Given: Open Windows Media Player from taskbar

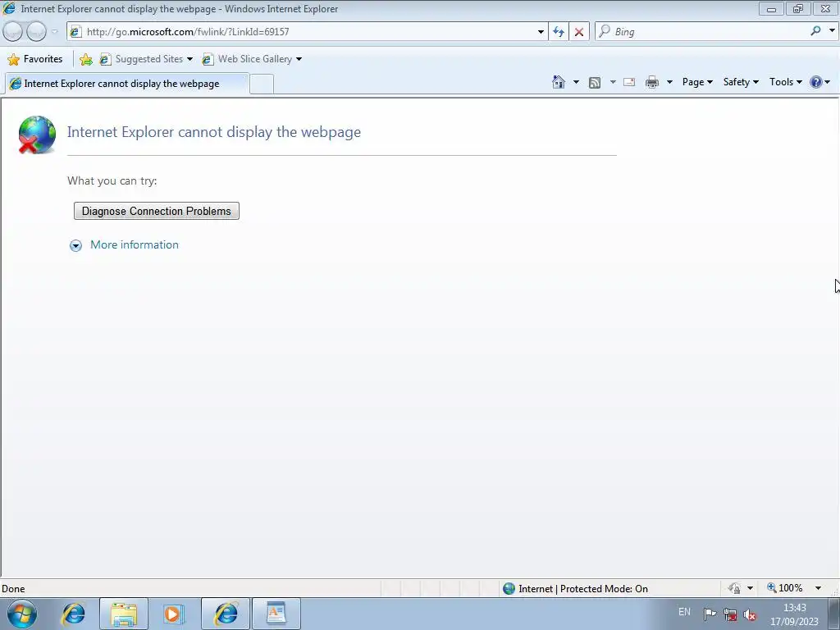Looking at the screenshot, I should pos(173,614).
